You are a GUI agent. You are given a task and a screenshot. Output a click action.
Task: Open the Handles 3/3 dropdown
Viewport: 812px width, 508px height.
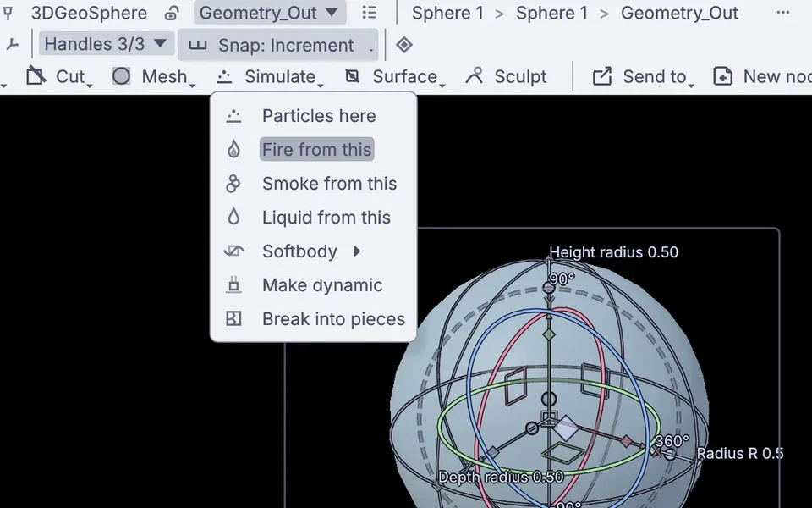[106, 44]
